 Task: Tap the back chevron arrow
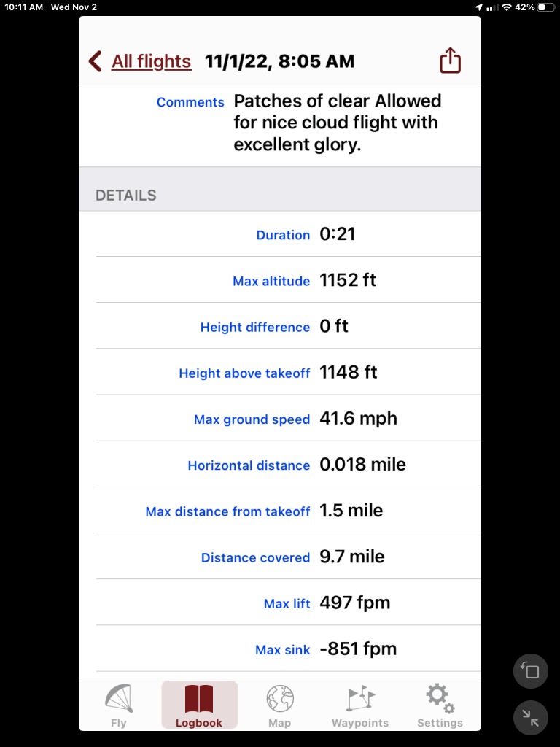[x=96, y=61]
